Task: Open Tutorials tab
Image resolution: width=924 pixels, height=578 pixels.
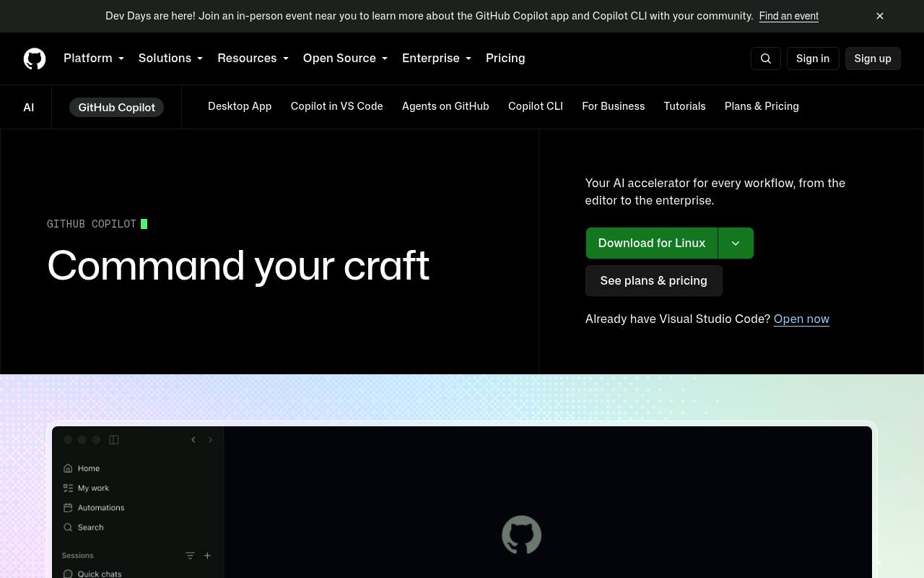Action: click(685, 106)
